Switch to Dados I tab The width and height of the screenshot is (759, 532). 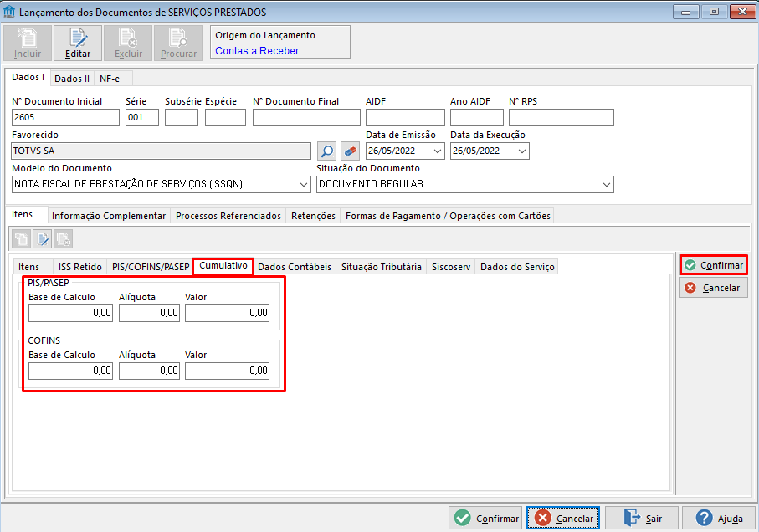point(28,78)
